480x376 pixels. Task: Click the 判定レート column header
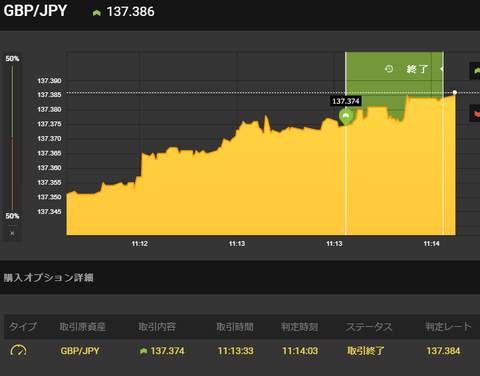tap(448, 327)
